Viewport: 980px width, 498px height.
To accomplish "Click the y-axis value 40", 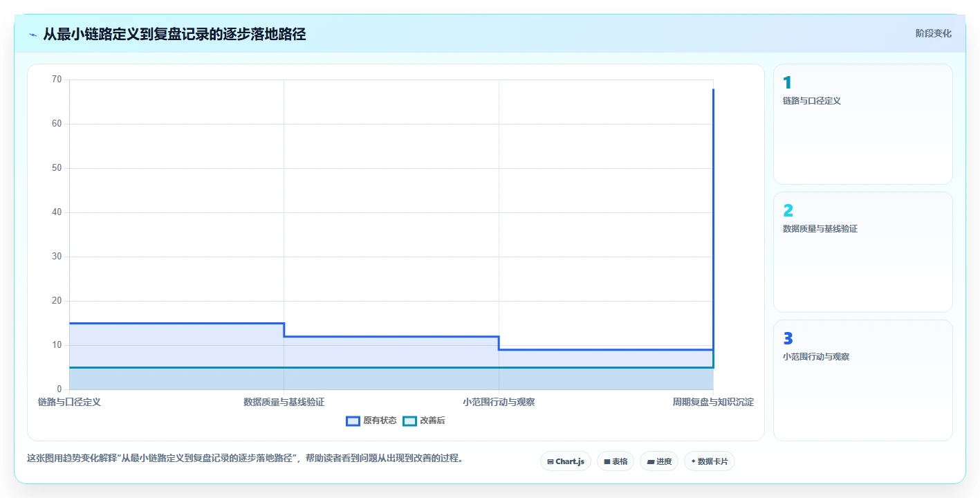I will tap(57, 212).
